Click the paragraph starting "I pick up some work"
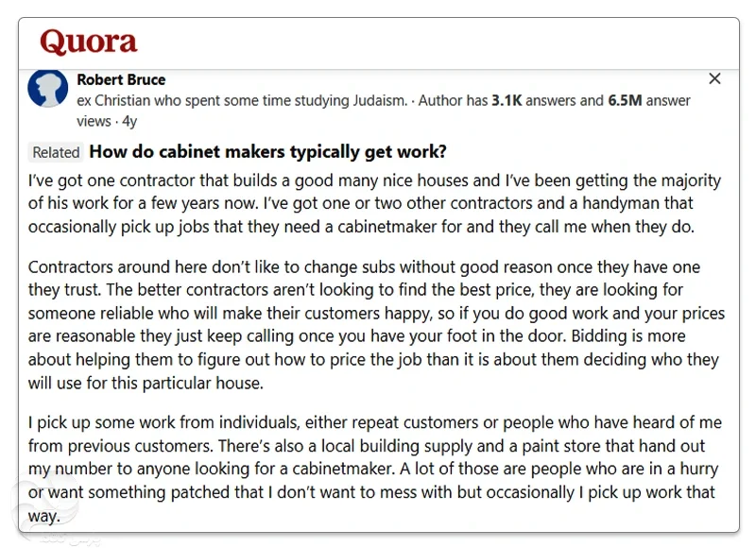 point(374,469)
